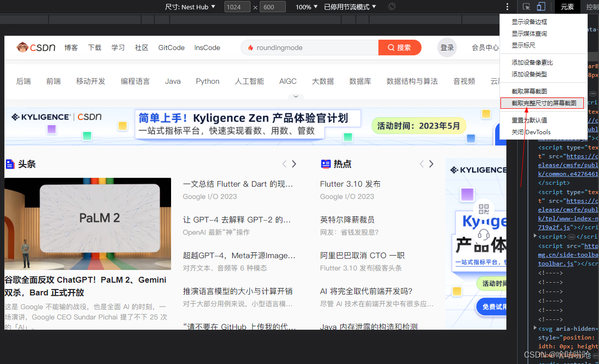
Task: Open the Nest Hub device size dropdown
Action: [x=190, y=7]
